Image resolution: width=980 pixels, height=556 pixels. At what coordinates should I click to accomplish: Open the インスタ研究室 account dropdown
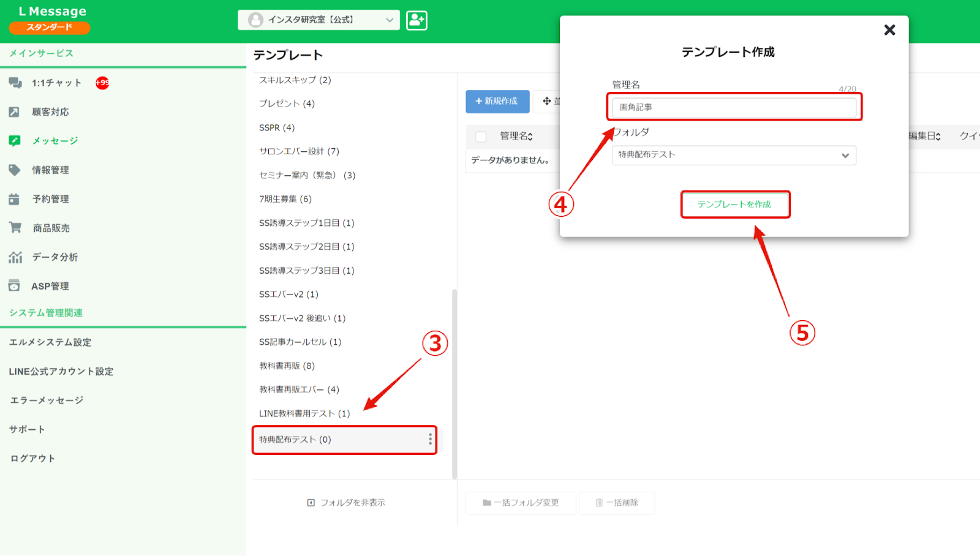pos(318,20)
